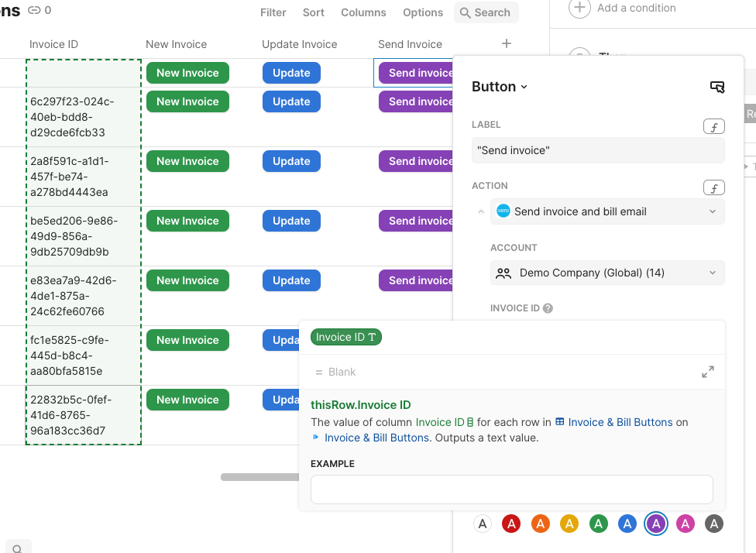
Task: Expand the formula editor to full size
Action: click(708, 372)
